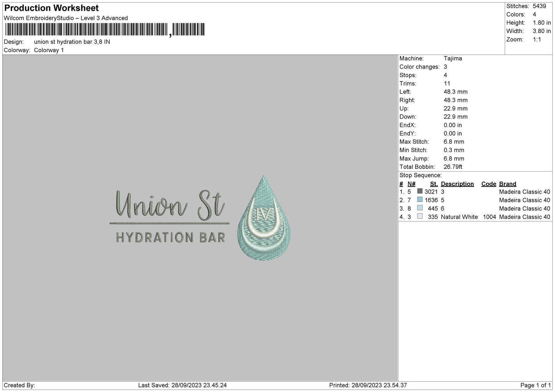Click the 'Brand' column header
The image size is (555, 392).
click(x=508, y=184)
